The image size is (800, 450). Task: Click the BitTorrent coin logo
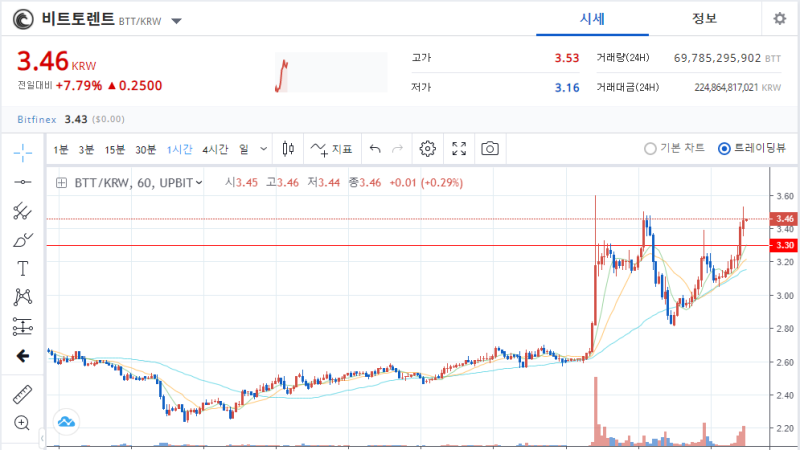pyautogui.click(x=23, y=19)
